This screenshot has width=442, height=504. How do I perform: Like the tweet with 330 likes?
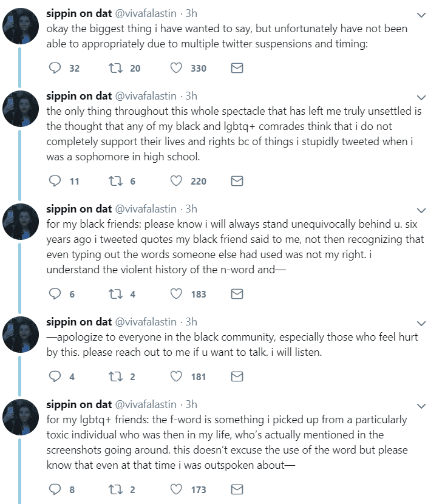click(x=176, y=68)
